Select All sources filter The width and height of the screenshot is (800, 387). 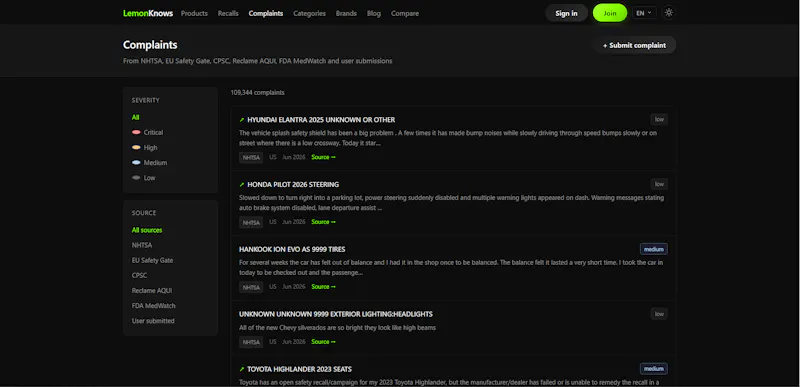pos(147,230)
